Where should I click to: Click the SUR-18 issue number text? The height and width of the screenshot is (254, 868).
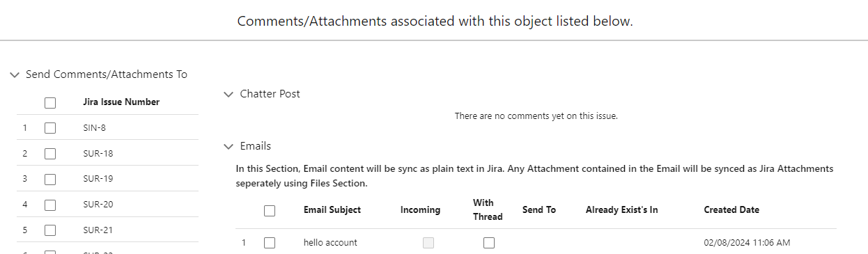[x=98, y=154]
